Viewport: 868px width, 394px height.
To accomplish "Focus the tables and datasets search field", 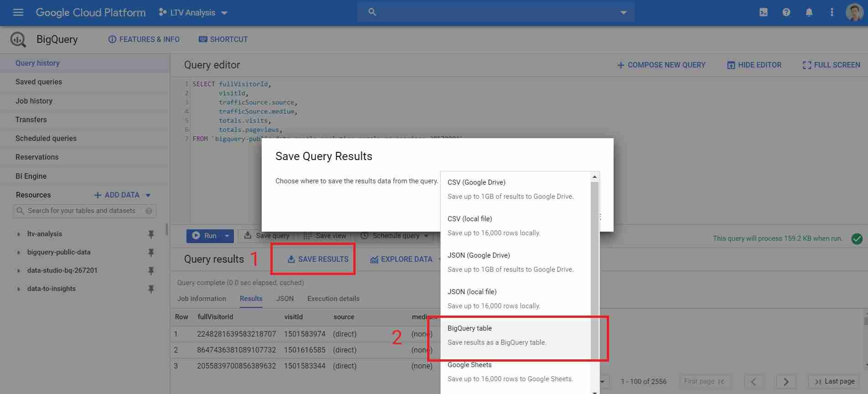I will point(85,211).
